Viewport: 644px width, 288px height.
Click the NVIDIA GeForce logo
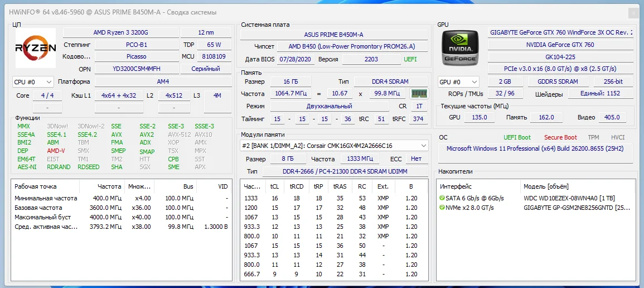(460, 47)
